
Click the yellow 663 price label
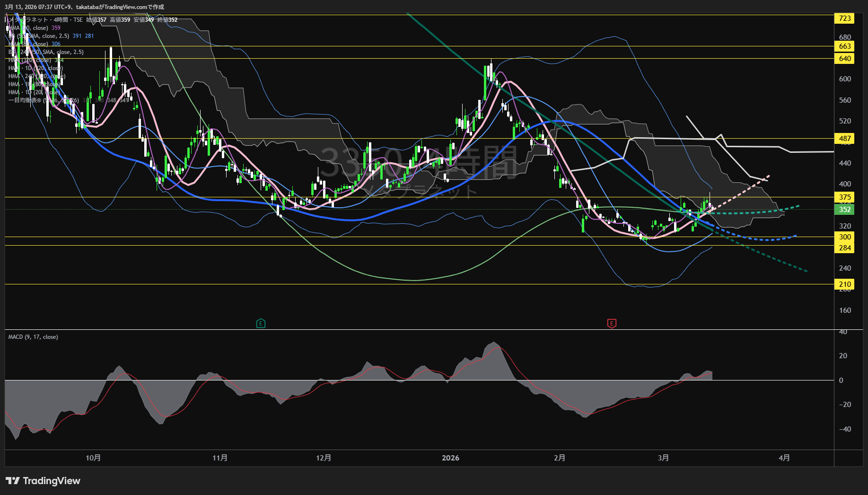click(845, 46)
